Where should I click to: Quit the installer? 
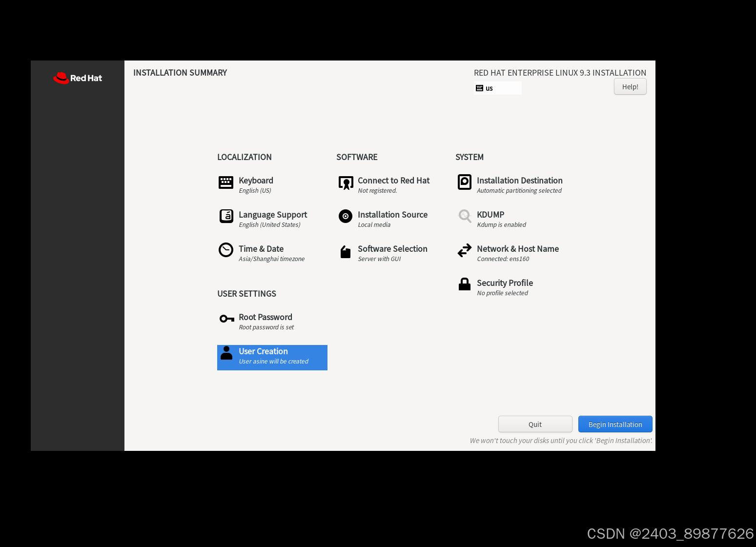[x=535, y=424]
